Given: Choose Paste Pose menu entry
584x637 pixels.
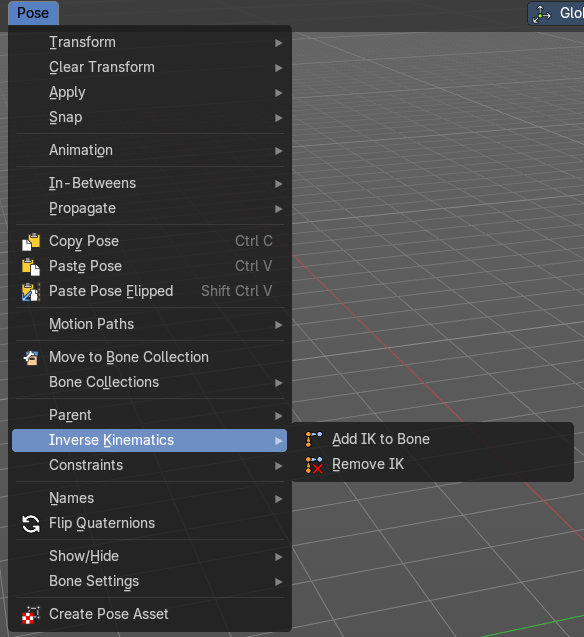Looking at the screenshot, I should coord(149,266).
